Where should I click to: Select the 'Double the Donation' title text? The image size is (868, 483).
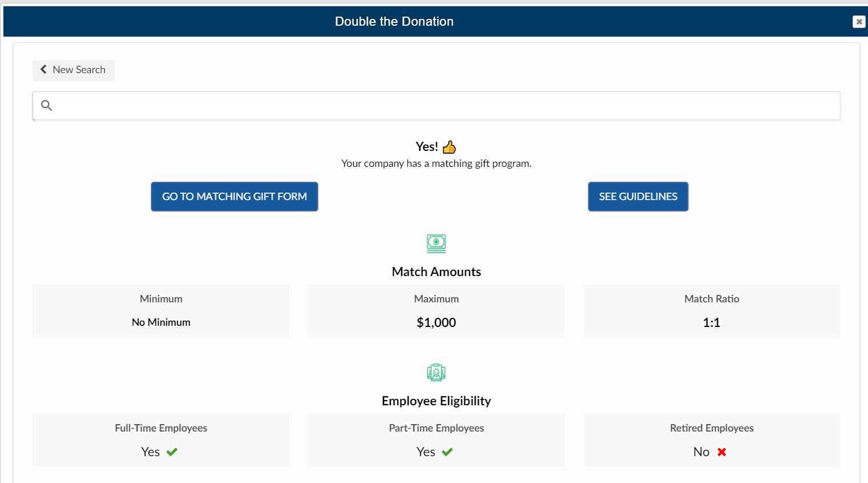pos(394,22)
